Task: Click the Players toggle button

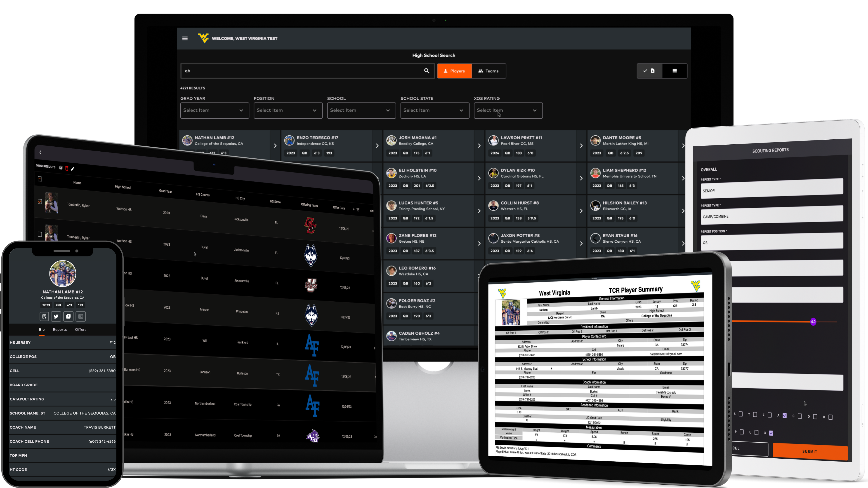Action: (x=454, y=71)
